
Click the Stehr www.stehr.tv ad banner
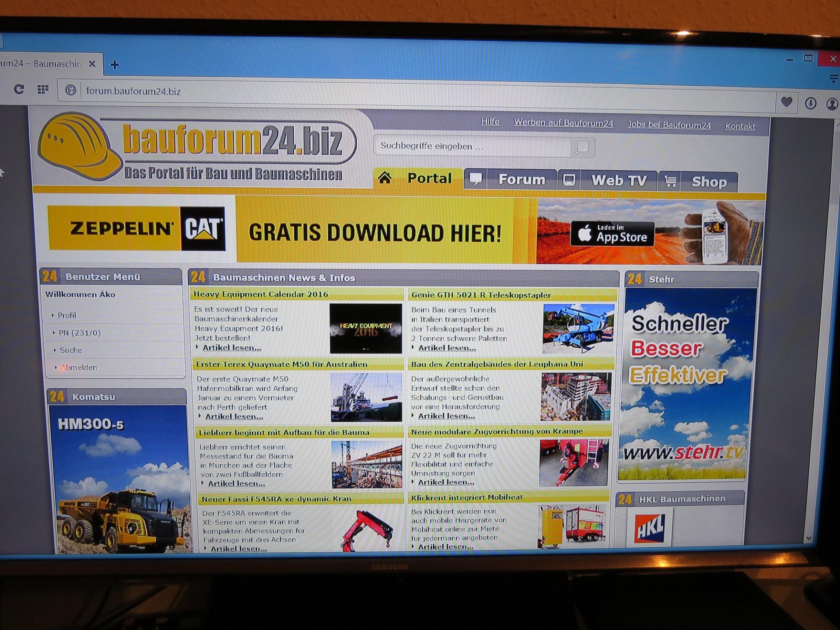tap(687, 384)
